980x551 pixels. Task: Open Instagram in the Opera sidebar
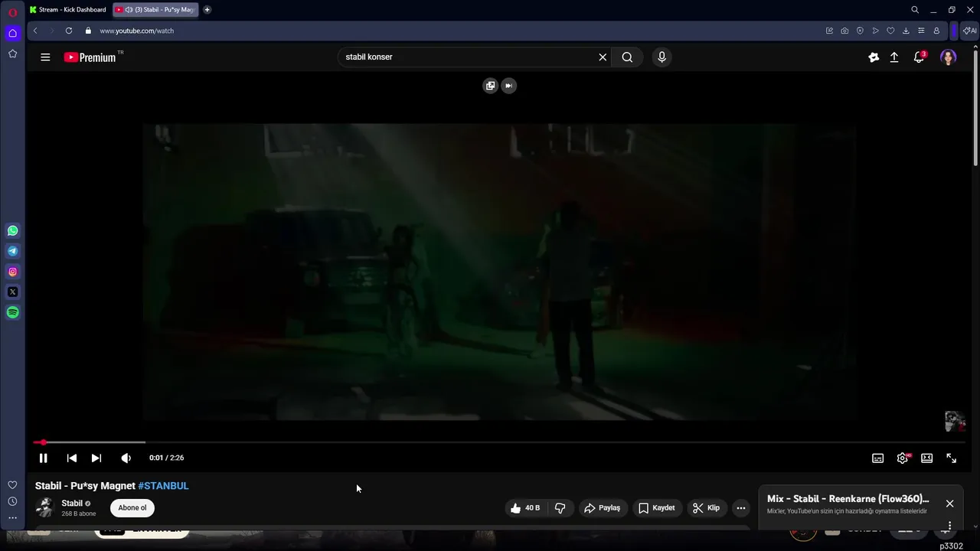point(12,272)
